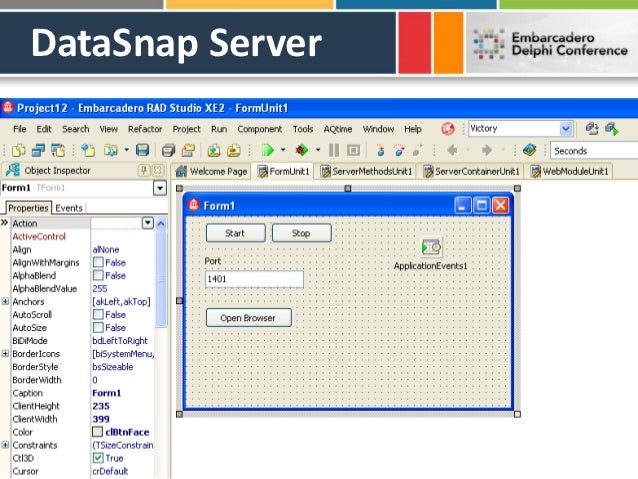The width and height of the screenshot is (638, 479).
Task: Switch to the WebModuleUnit1 tab
Action: [569, 171]
